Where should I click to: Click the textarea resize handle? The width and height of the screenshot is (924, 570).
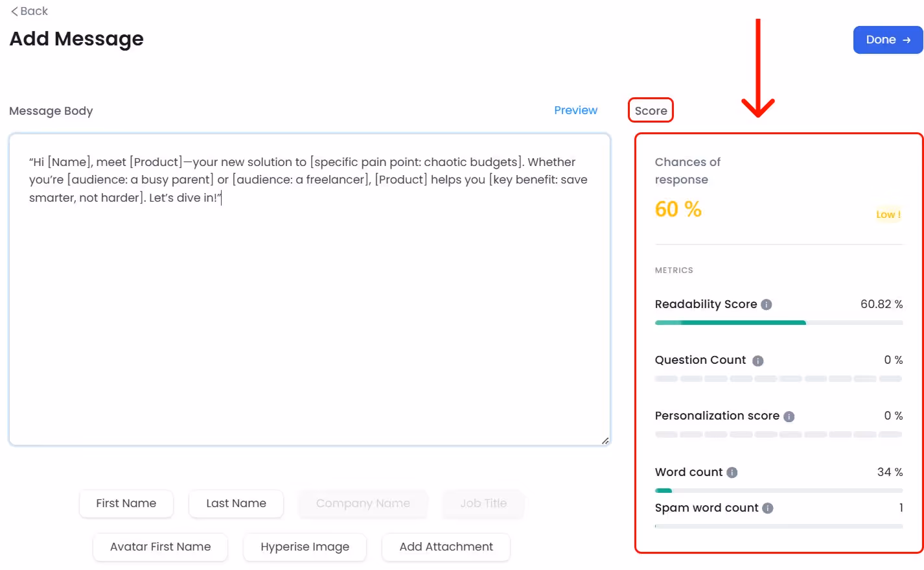point(605,441)
